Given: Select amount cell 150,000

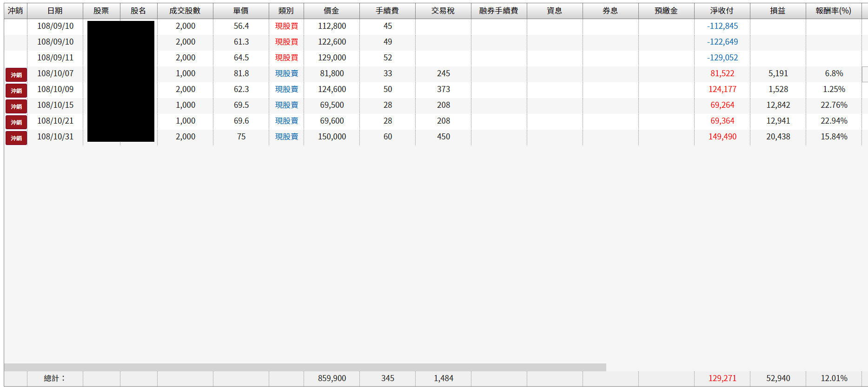Looking at the screenshot, I should pyautogui.click(x=332, y=137).
